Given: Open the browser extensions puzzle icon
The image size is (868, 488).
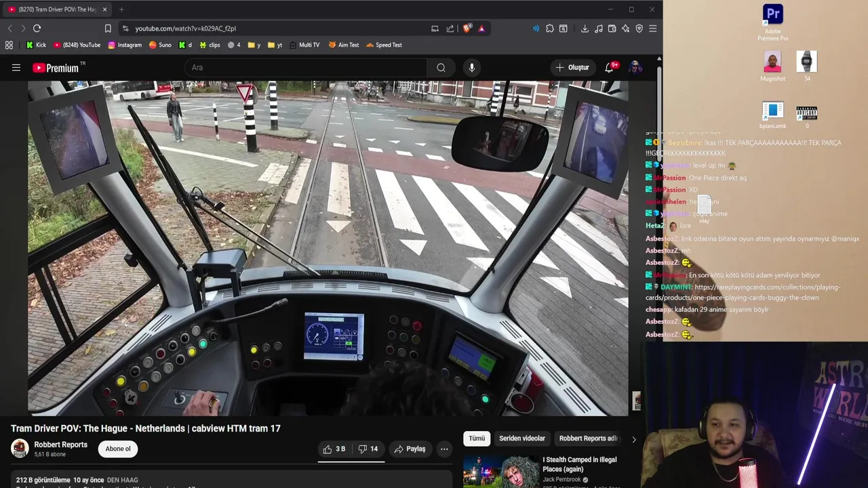Looking at the screenshot, I should 550,28.
